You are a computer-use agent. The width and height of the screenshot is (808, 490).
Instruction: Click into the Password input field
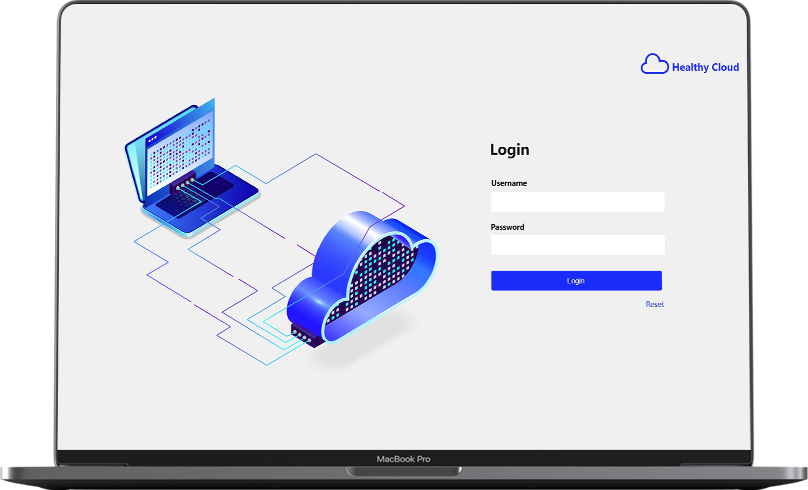point(577,245)
